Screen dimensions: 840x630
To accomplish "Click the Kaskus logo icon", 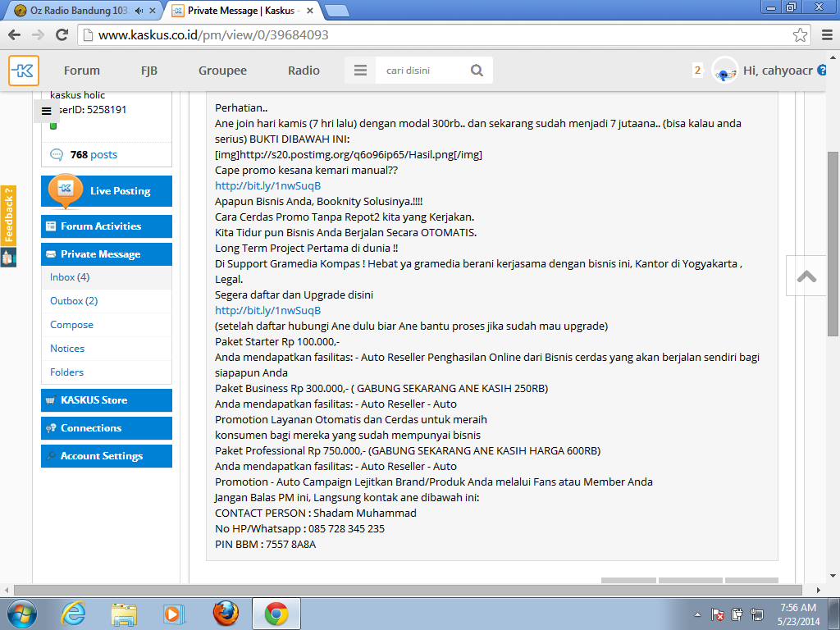I will (24, 71).
